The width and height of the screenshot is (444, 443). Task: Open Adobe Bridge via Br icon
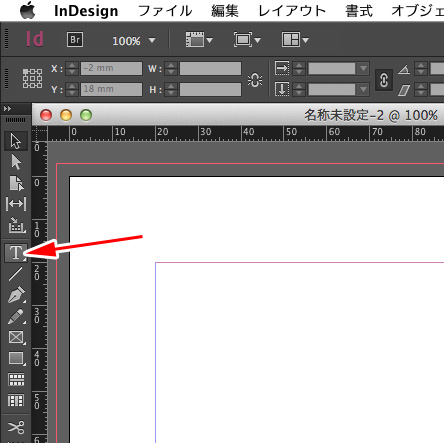click(75, 40)
